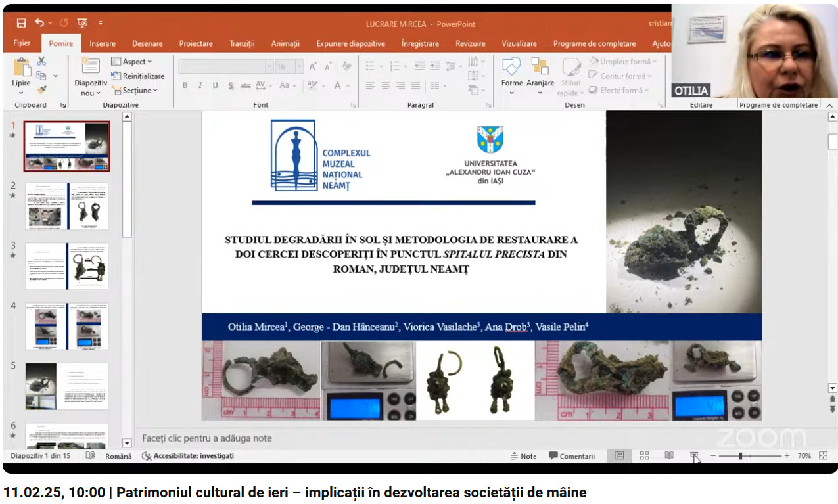Start slideshow from beginning via quick access icon
The height and width of the screenshot is (504, 838).
tap(82, 24)
